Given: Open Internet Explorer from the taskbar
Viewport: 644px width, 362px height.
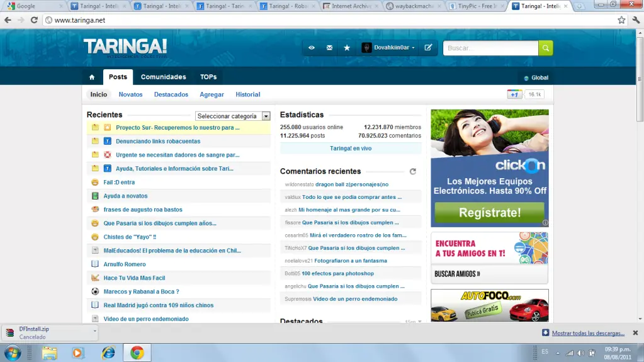Looking at the screenshot, I should (108, 353).
